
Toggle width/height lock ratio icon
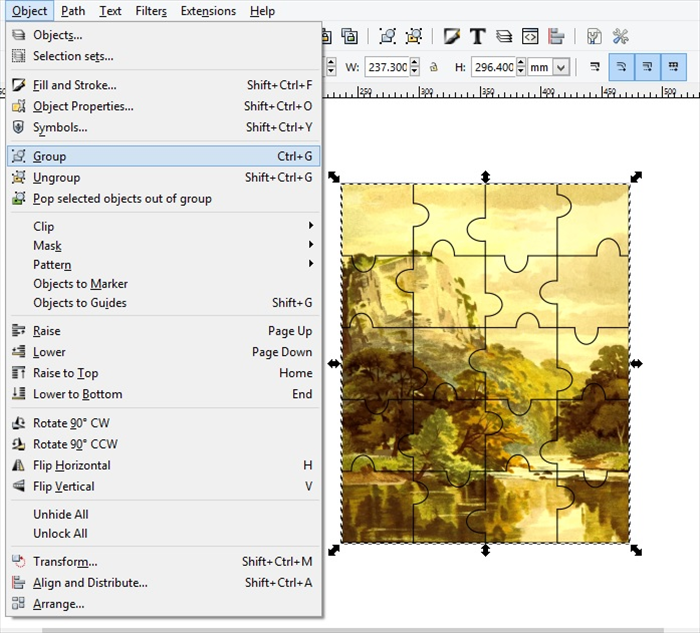click(433, 67)
